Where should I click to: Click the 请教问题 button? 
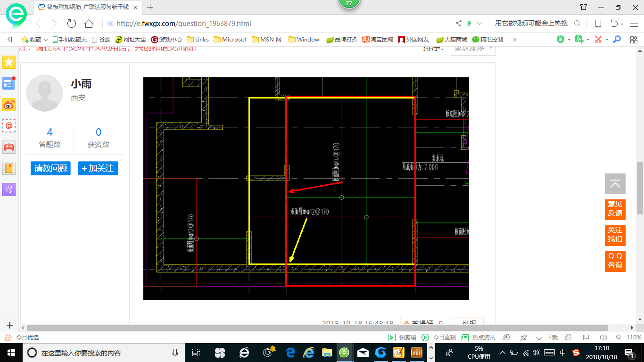(x=50, y=168)
